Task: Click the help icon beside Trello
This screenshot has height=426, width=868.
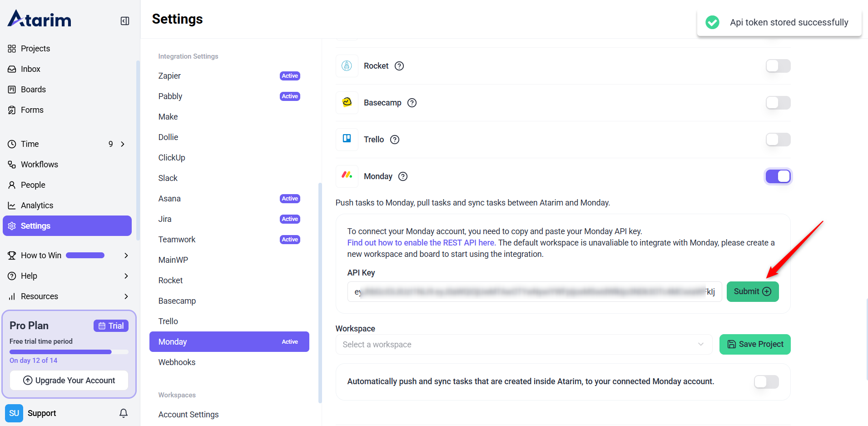Action: coord(395,140)
